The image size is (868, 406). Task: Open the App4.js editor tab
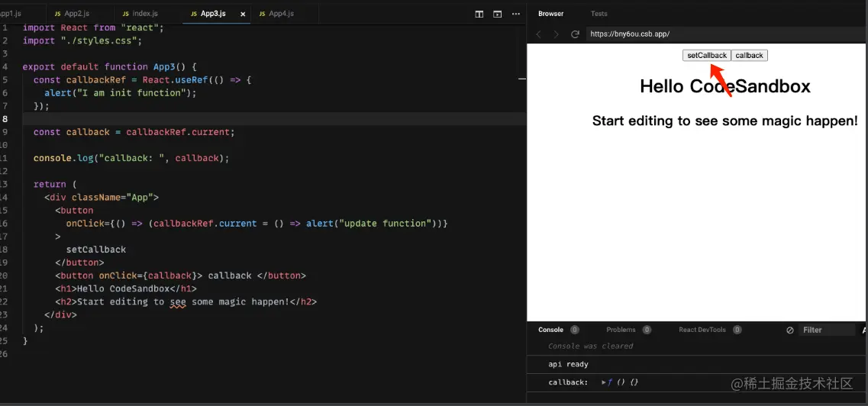click(x=277, y=13)
